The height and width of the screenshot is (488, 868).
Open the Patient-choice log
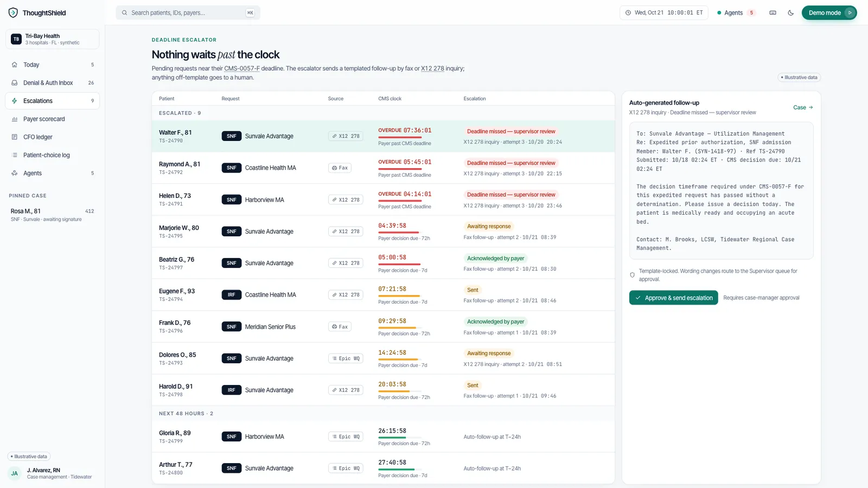pyautogui.click(x=53, y=155)
